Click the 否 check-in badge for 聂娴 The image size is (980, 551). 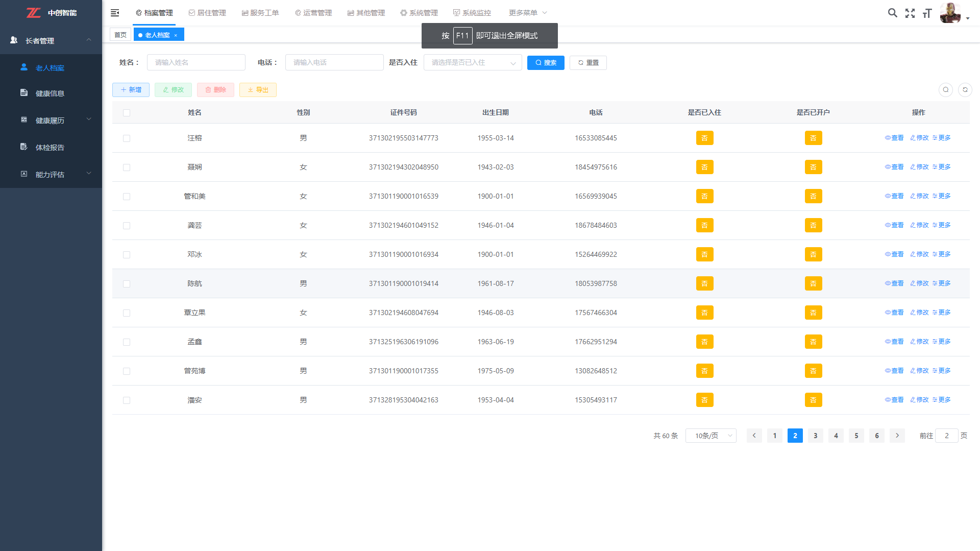click(704, 167)
